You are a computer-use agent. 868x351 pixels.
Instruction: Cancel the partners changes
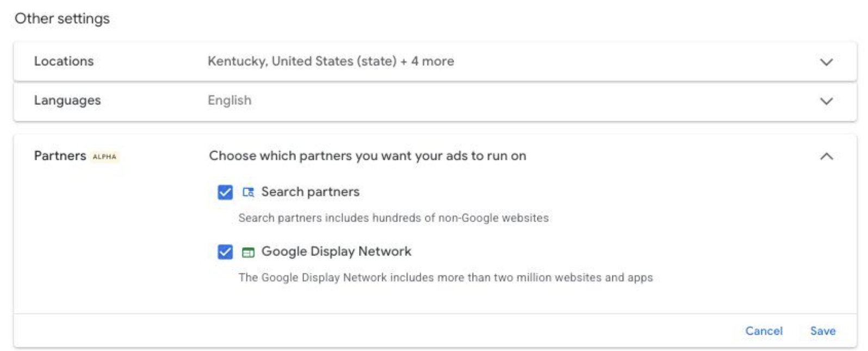point(764,331)
